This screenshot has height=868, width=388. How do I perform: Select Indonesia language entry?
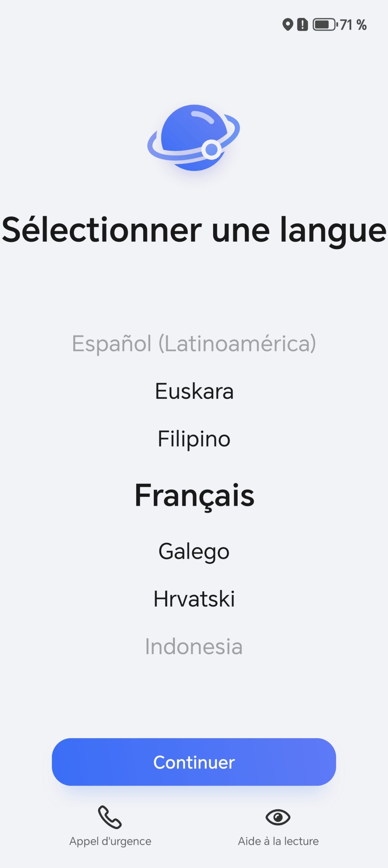click(x=194, y=647)
